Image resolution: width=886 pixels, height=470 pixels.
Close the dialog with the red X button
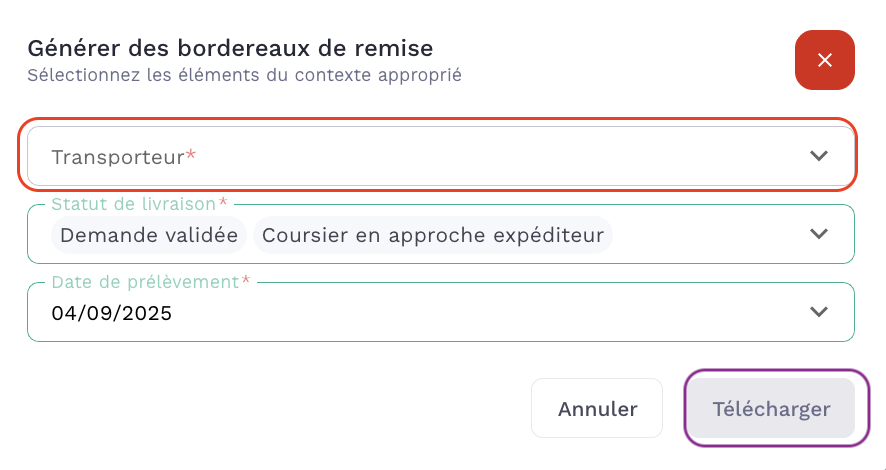point(824,60)
